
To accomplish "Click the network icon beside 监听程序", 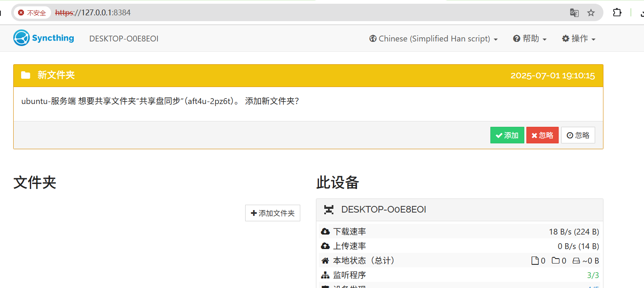I will 325,275.
